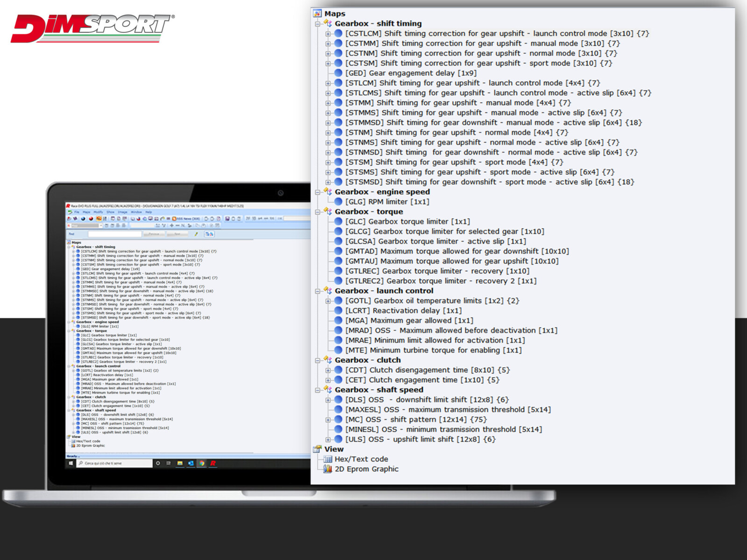Select the blue icon beside GLG RPM limiter
The image size is (747, 560).
click(338, 202)
